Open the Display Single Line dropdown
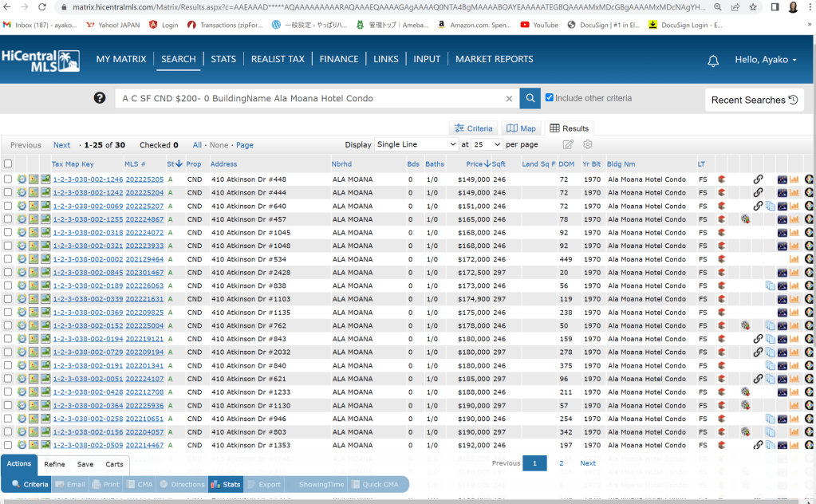 tap(416, 144)
